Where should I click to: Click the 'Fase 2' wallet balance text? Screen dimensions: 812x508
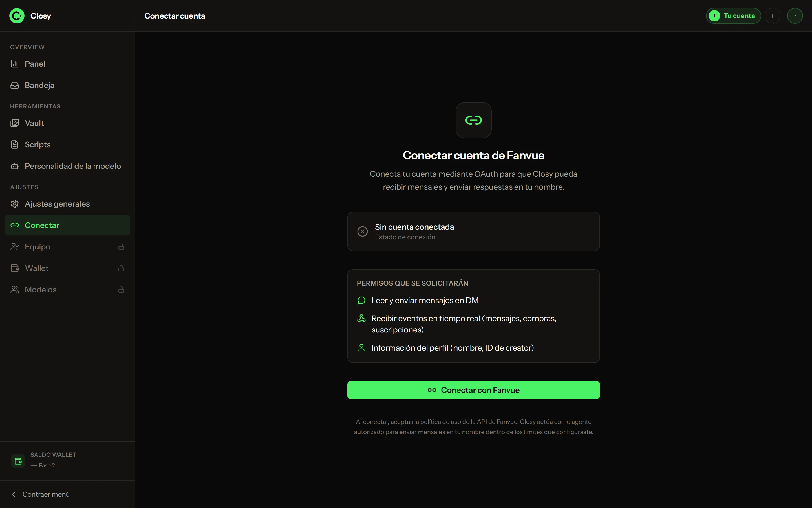pyautogui.click(x=47, y=465)
